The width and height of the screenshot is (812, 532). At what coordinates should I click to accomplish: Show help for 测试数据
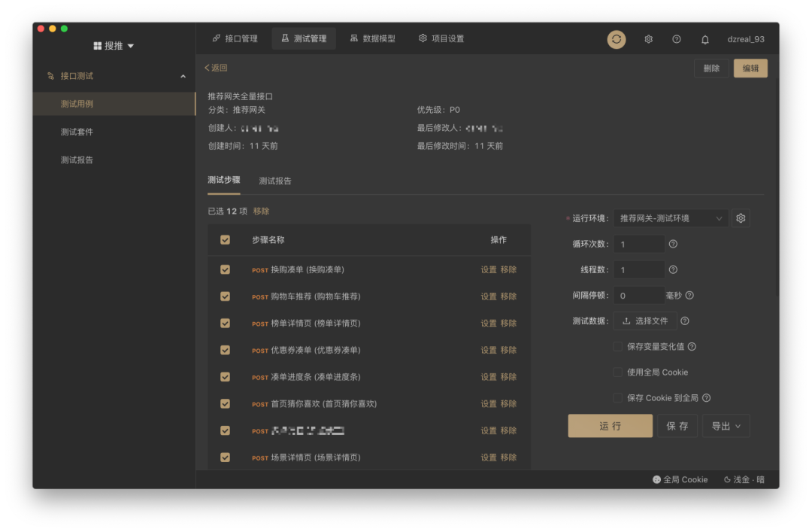(x=685, y=321)
